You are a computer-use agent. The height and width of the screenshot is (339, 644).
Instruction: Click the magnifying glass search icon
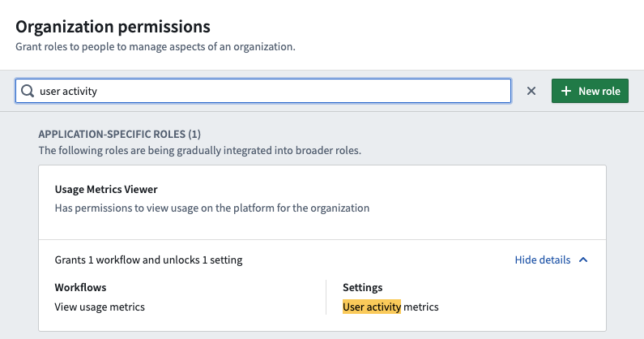pyautogui.click(x=28, y=91)
